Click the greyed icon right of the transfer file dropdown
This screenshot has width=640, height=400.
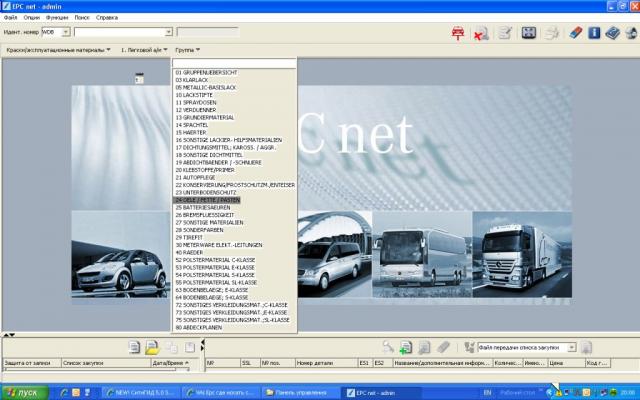[586, 347]
